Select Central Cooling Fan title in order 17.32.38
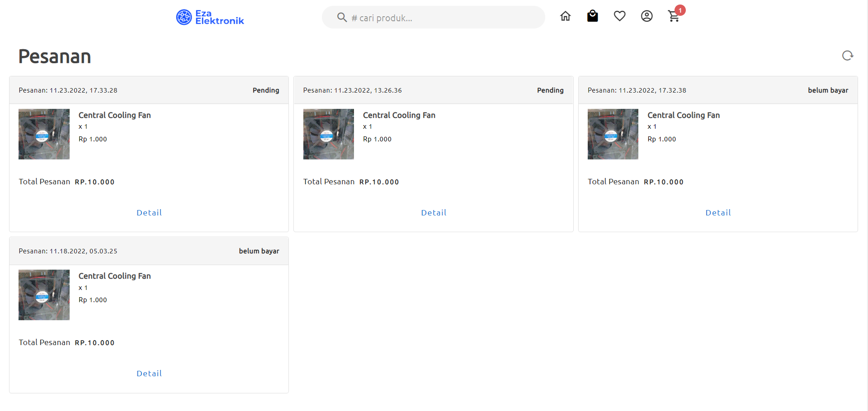The image size is (868, 411). point(684,115)
